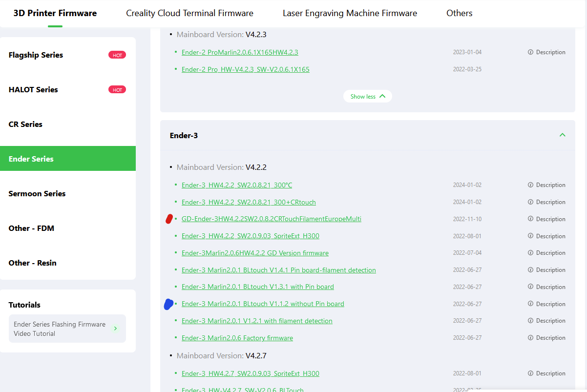Download Ender-3_HW4.2.7_SW2.0.9.03_SpriteExt_H300 firmware
This screenshot has height=392, width=587.
(x=251, y=373)
